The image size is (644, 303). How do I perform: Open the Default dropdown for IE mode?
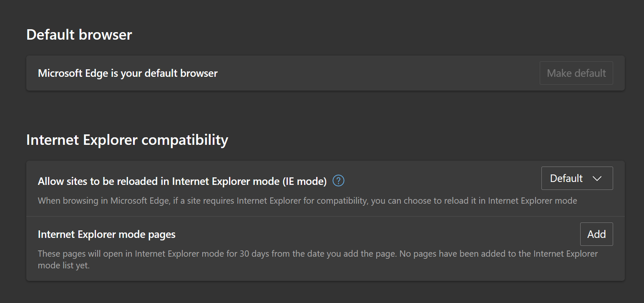(x=577, y=178)
